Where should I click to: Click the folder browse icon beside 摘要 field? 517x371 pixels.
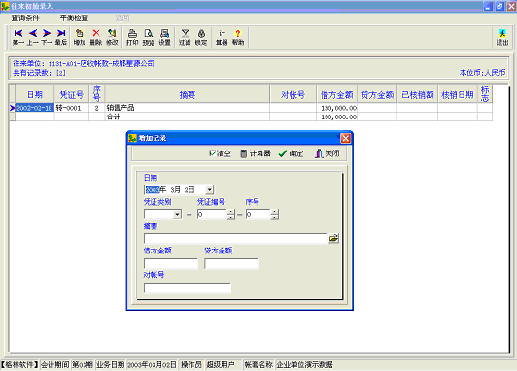tap(333, 238)
